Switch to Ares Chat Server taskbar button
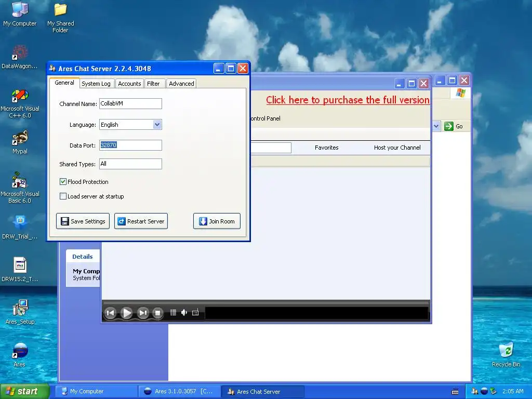The width and height of the screenshot is (532, 399). coord(263,392)
